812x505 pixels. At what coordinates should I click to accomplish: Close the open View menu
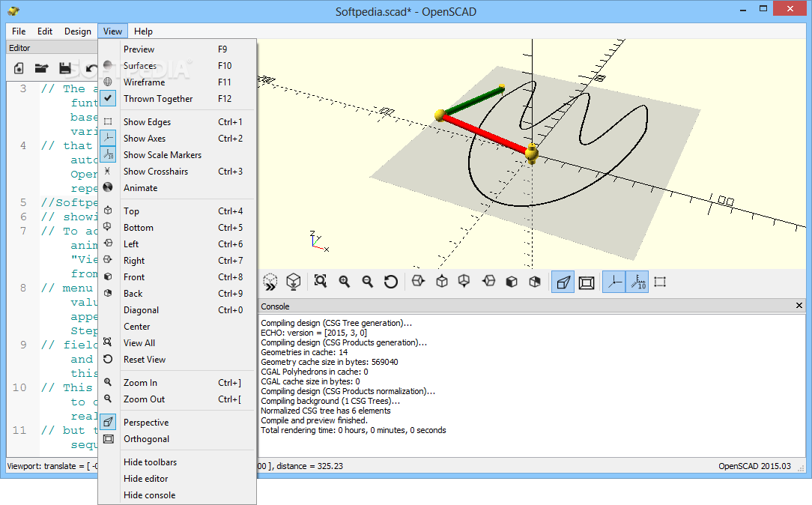(112, 31)
